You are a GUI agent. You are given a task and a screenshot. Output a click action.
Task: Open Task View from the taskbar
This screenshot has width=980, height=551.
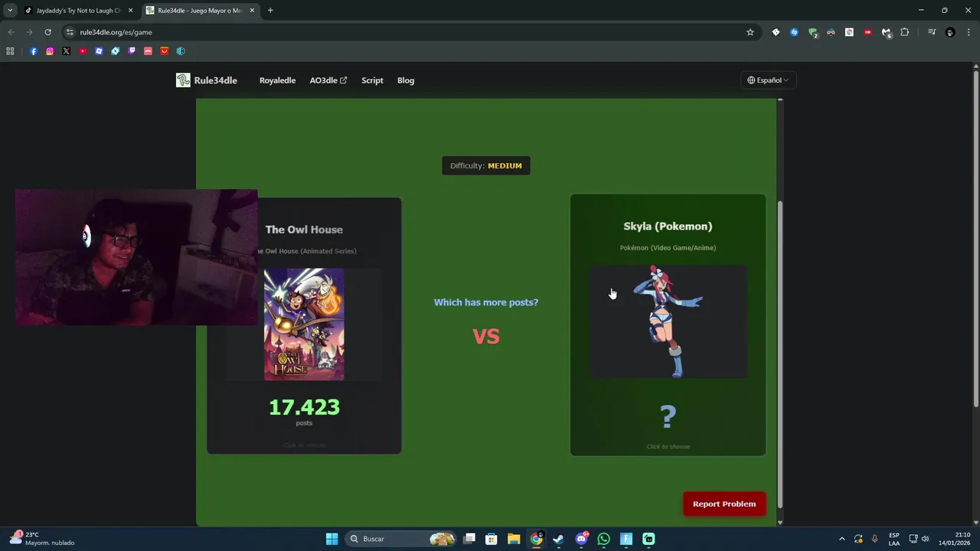(x=469, y=539)
